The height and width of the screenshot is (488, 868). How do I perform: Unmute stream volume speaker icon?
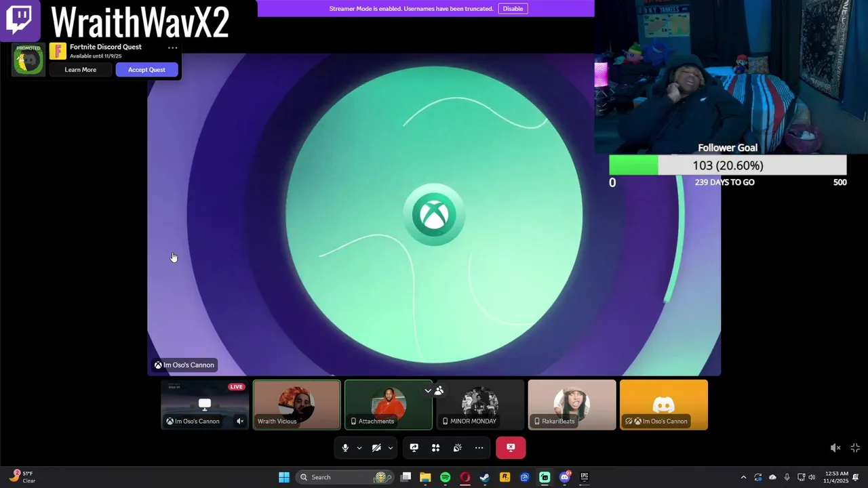[835, 448]
